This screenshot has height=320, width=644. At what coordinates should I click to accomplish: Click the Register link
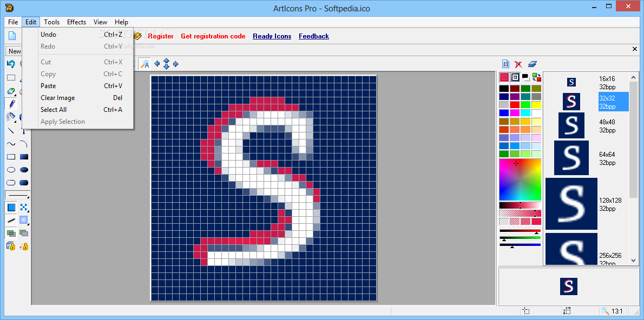click(161, 36)
